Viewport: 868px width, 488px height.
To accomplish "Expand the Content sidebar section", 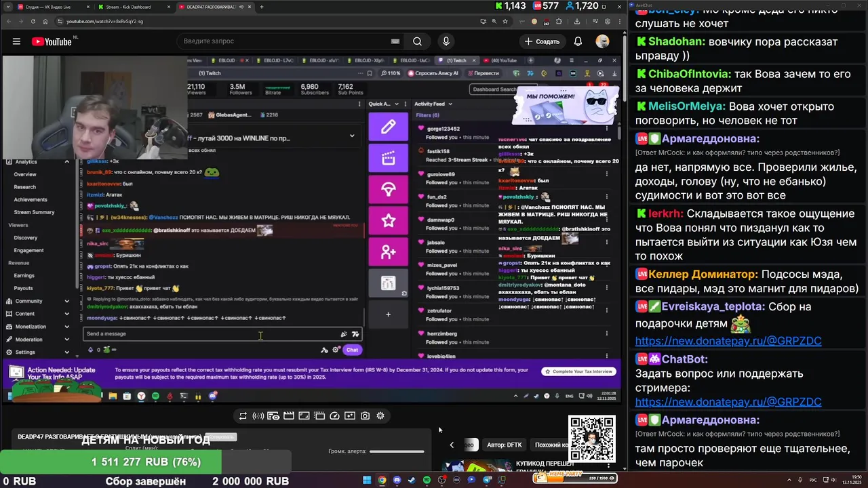I will [66, 314].
